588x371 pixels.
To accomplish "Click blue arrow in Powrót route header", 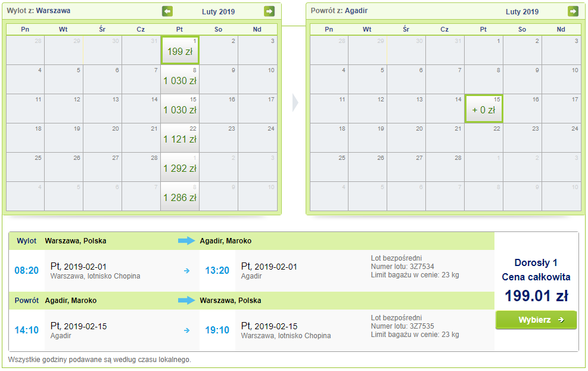I will tap(186, 301).
